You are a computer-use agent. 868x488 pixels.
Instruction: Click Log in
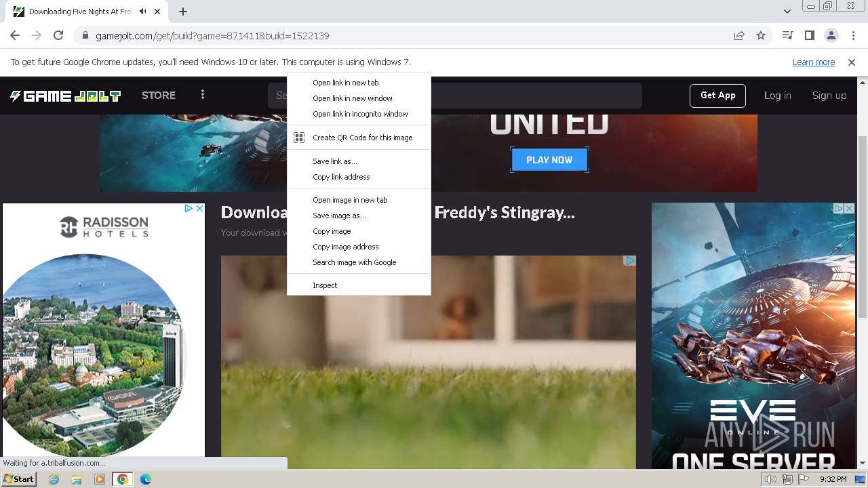pyautogui.click(x=778, y=96)
